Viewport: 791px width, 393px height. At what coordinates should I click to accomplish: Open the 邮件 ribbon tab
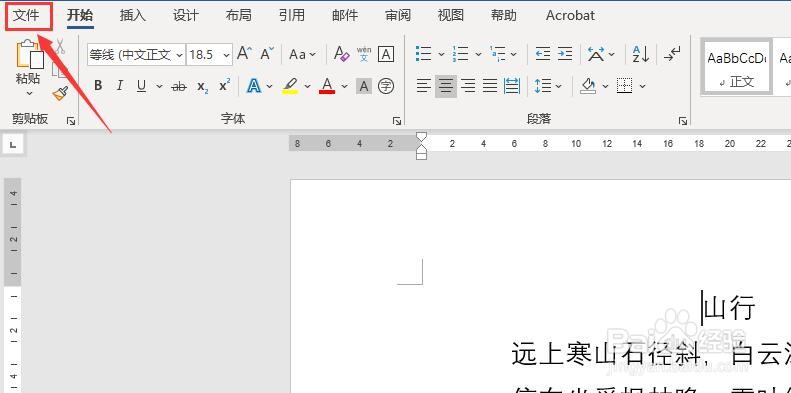(345, 16)
